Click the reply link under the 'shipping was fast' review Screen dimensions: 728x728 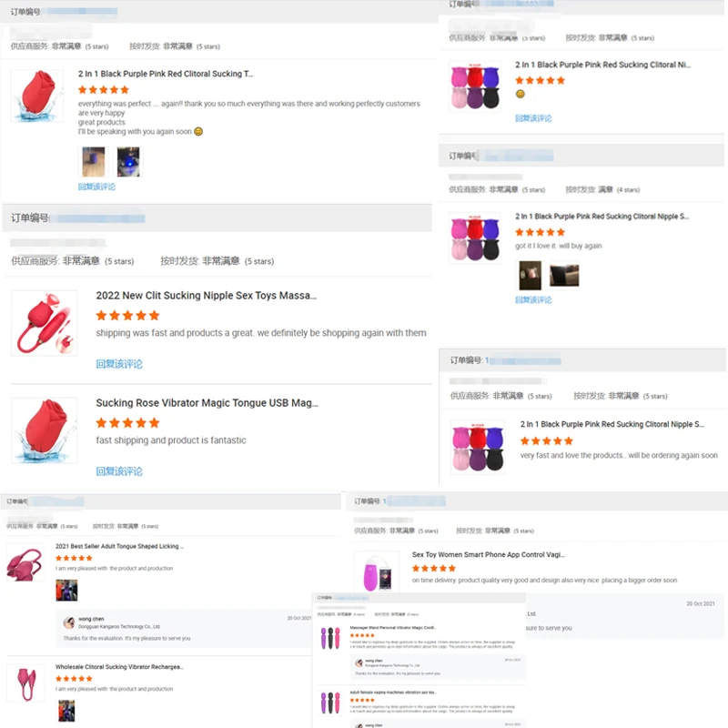pyautogui.click(x=119, y=364)
